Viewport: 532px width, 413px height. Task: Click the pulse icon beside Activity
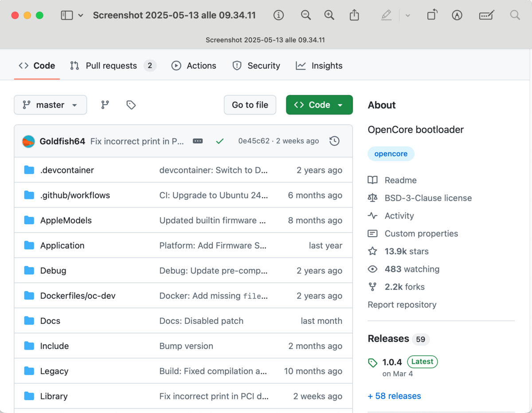(373, 216)
